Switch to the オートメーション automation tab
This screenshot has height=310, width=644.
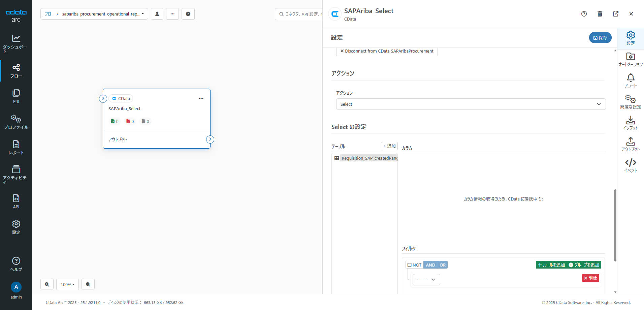tap(631, 60)
